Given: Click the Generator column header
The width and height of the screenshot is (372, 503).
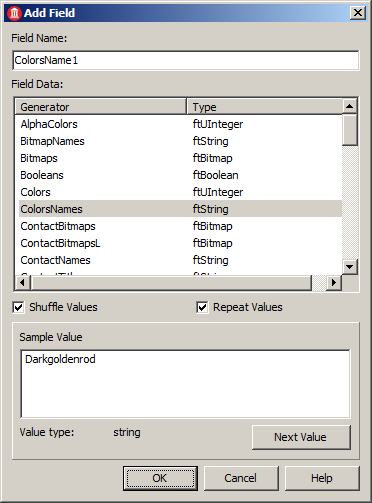Looking at the screenshot, I should (x=101, y=107).
